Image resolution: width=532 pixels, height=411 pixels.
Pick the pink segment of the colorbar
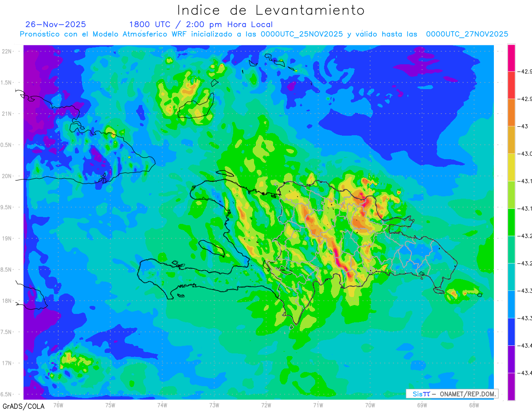tap(512, 58)
